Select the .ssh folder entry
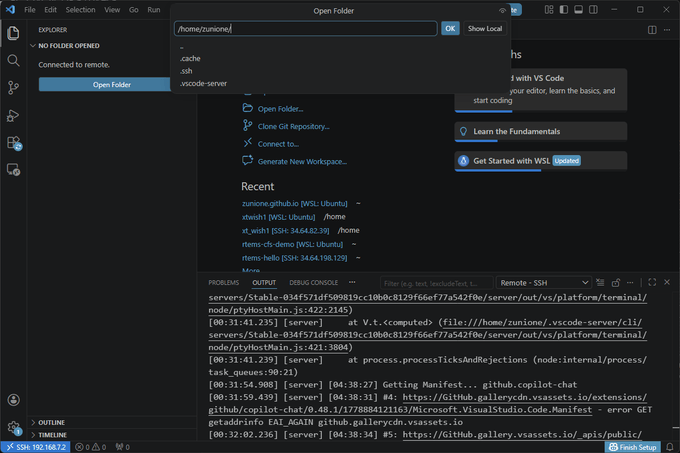The width and height of the screenshot is (680, 453). tap(340, 71)
